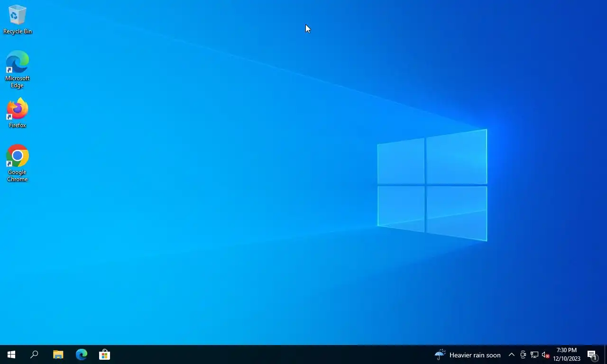Open the clock showing 7:30 PM
Image resolution: width=607 pixels, height=364 pixels.
[567, 355]
